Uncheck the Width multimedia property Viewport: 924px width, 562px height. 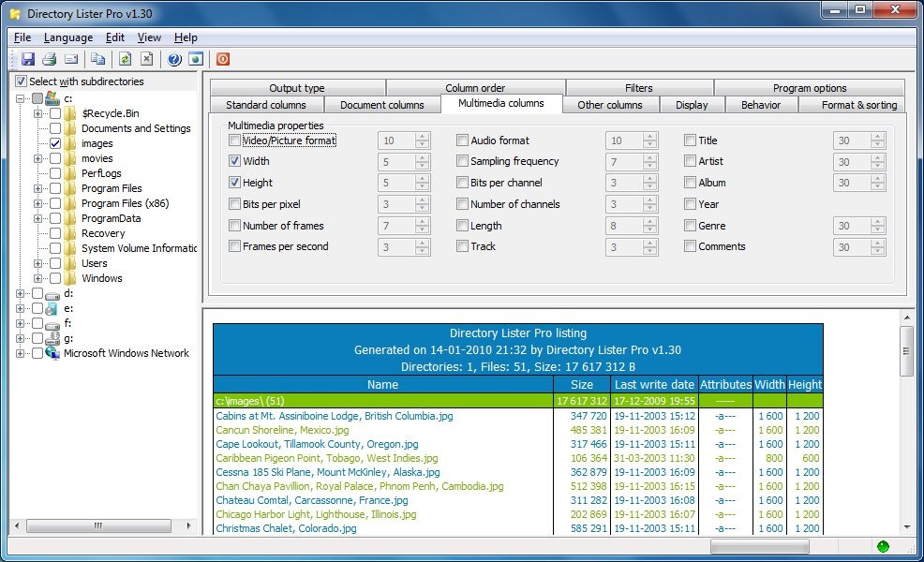click(234, 161)
